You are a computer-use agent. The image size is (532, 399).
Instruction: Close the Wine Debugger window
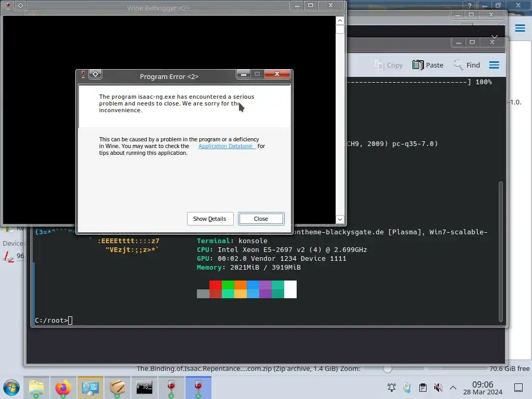coord(331,5)
